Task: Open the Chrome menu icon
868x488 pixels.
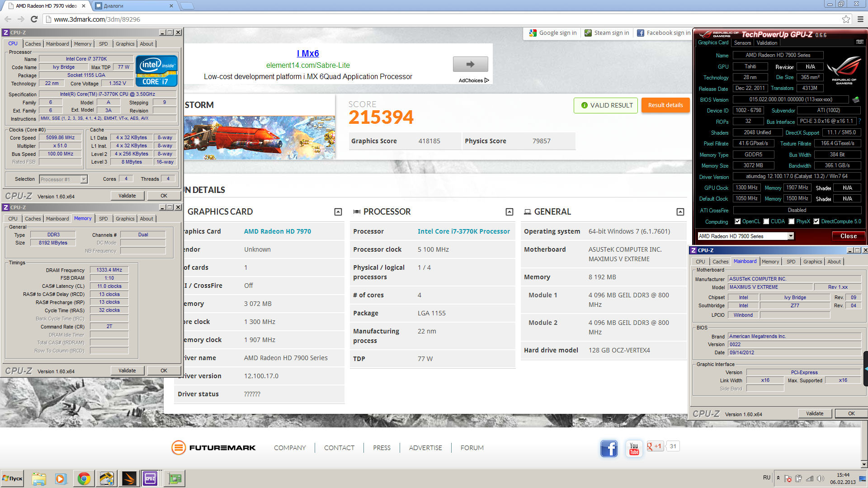Action: click(860, 19)
